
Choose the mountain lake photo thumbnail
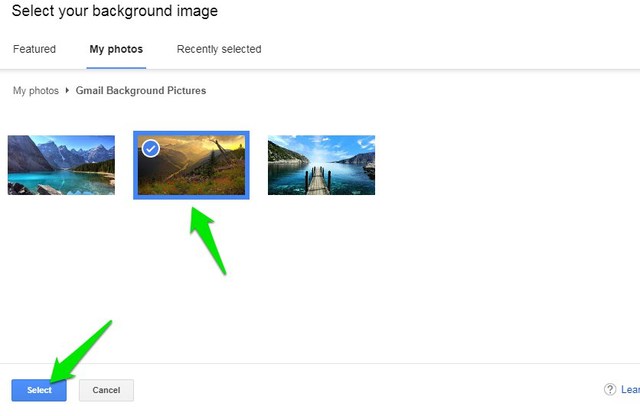click(61, 165)
